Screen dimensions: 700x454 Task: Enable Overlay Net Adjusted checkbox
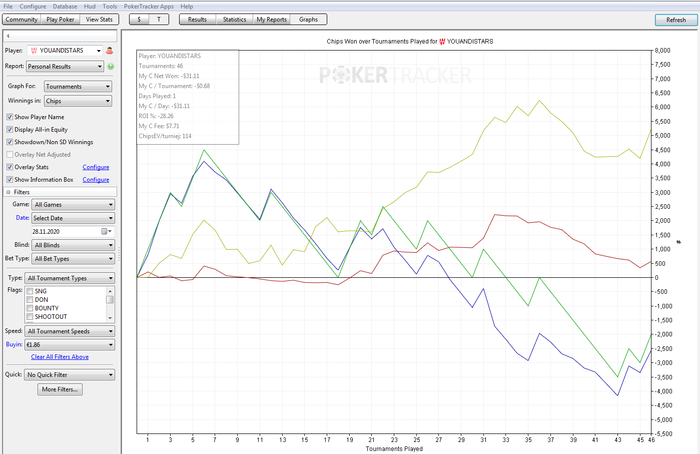(x=9, y=154)
